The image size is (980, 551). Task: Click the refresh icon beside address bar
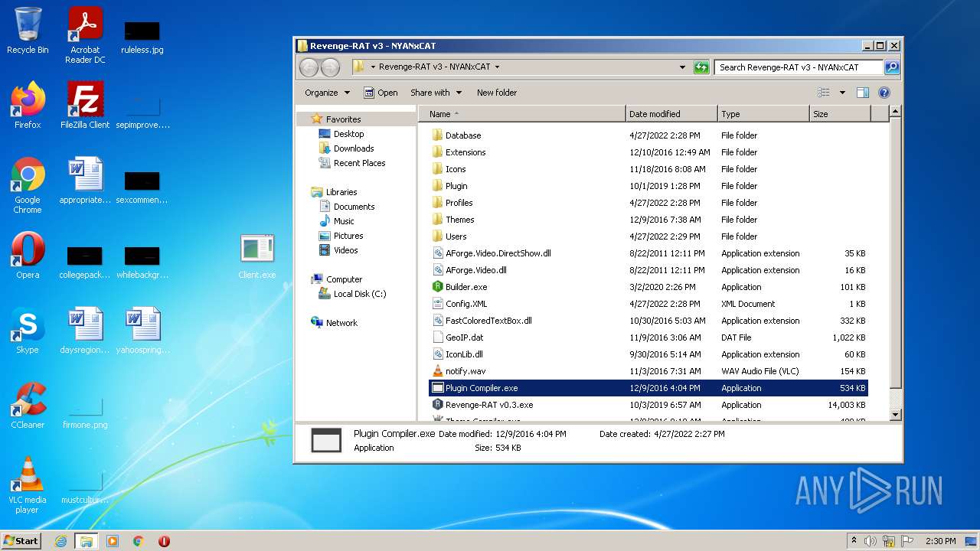click(701, 67)
